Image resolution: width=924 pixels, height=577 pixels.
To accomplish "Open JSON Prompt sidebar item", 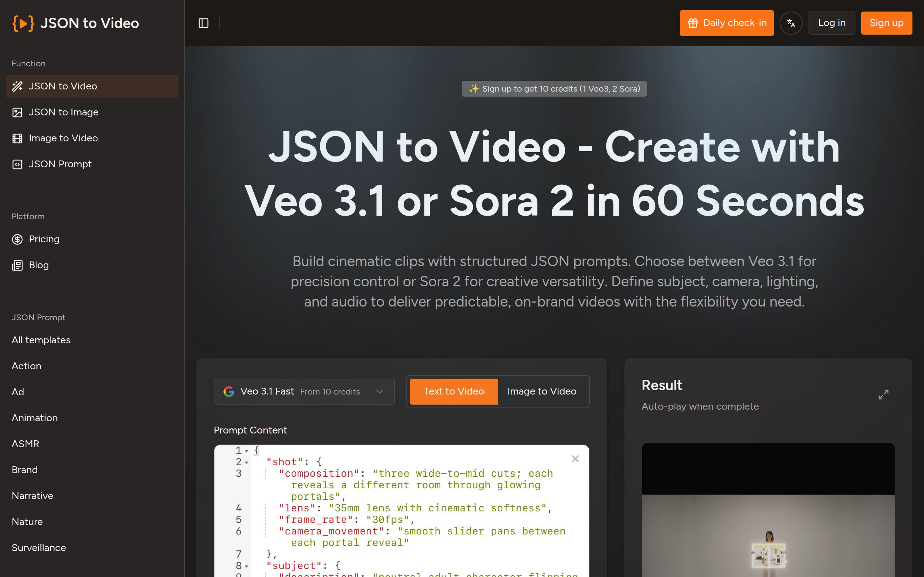I will [60, 164].
